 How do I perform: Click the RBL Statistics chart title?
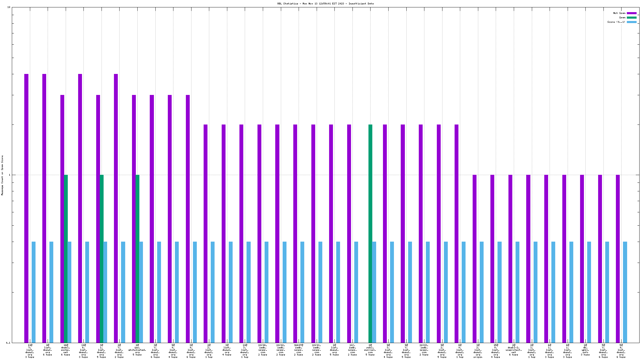pyautogui.click(x=325, y=4)
